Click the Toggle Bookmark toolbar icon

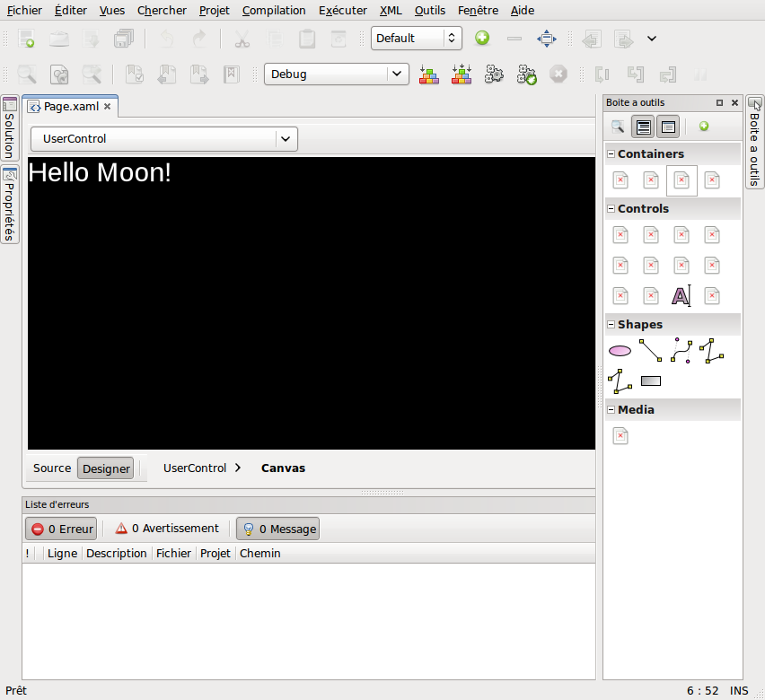click(134, 74)
